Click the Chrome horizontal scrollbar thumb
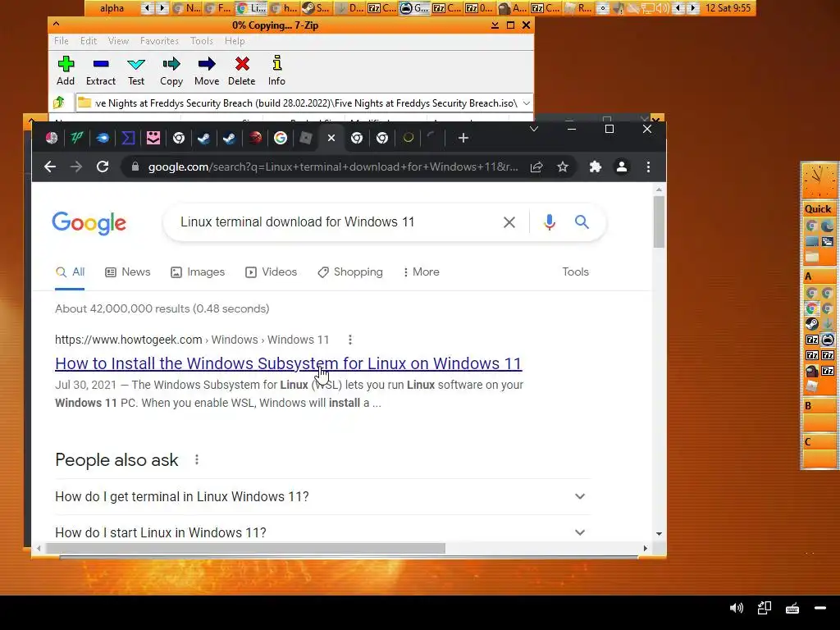 [244, 548]
